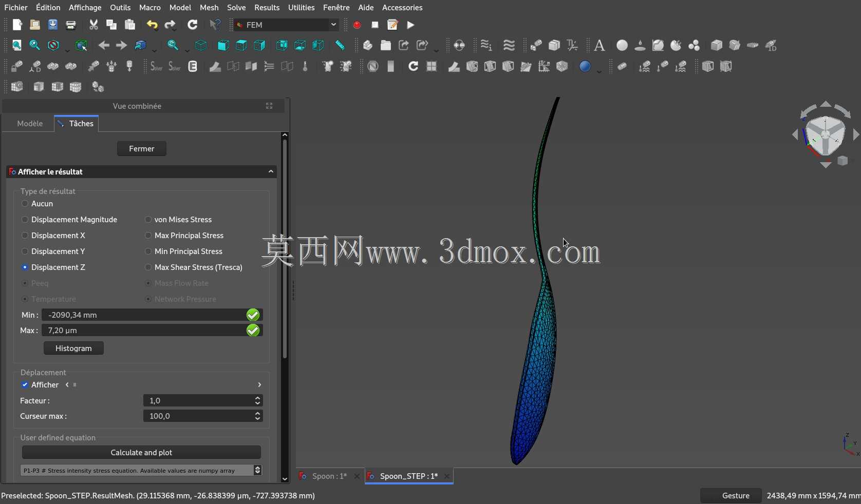Open the Fichier menu

pos(16,8)
